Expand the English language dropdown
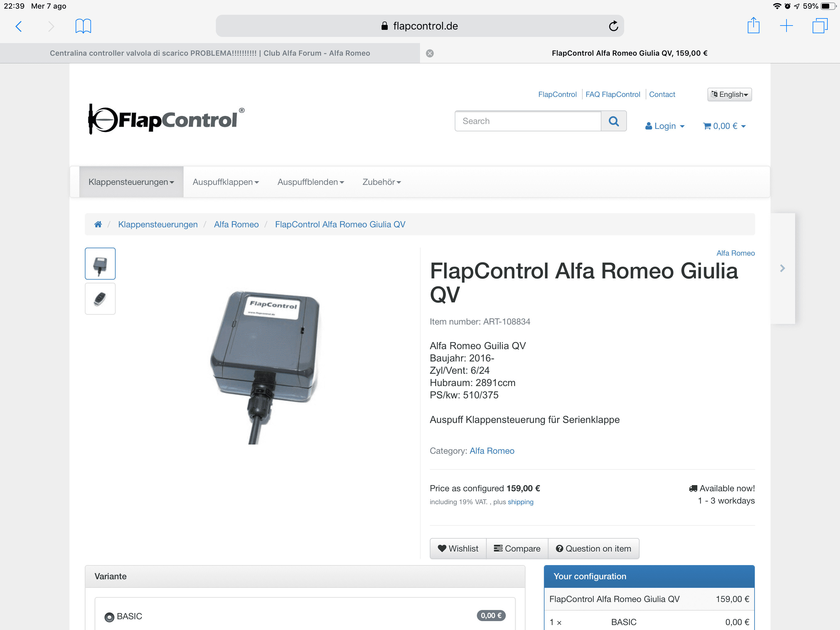This screenshot has height=630, width=840. (x=729, y=94)
